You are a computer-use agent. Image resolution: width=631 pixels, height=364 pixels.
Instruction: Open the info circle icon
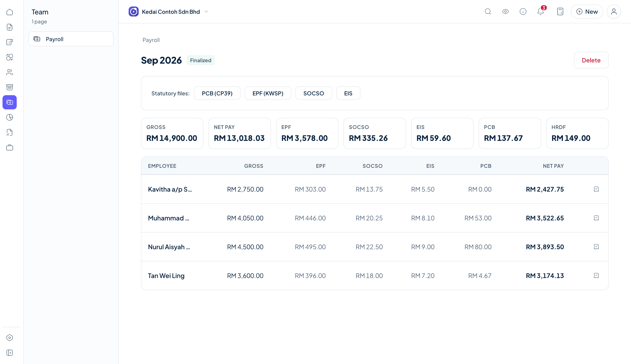[x=523, y=11]
